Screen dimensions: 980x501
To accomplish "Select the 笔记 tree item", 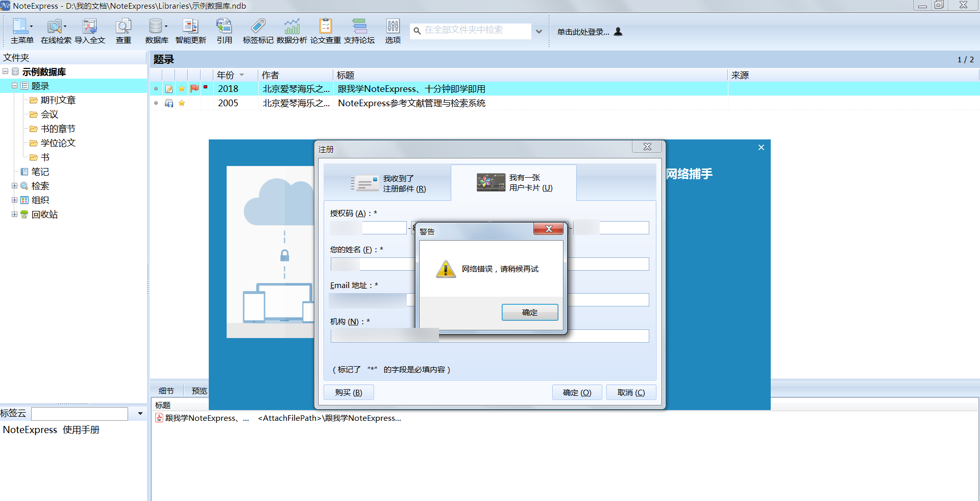I will click(x=40, y=172).
